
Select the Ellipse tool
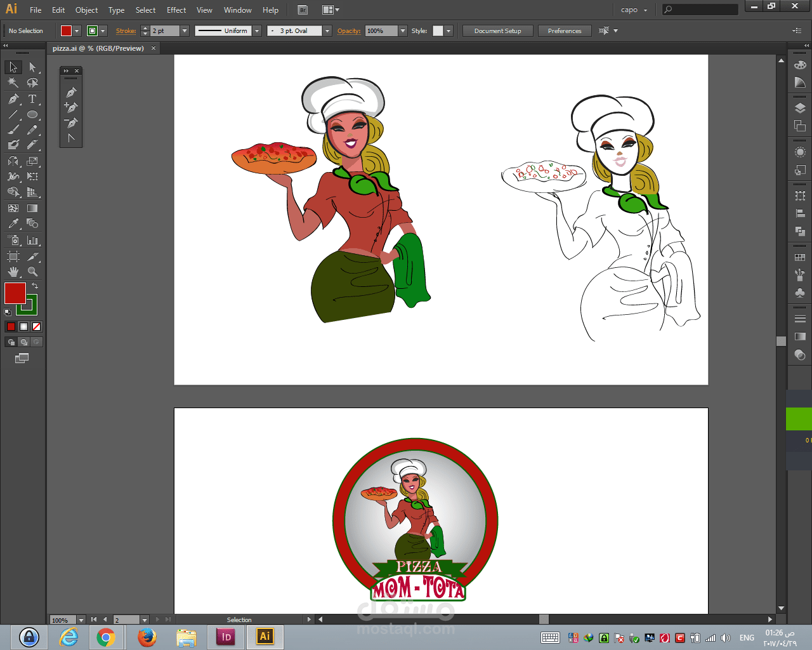tap(32, 115)
